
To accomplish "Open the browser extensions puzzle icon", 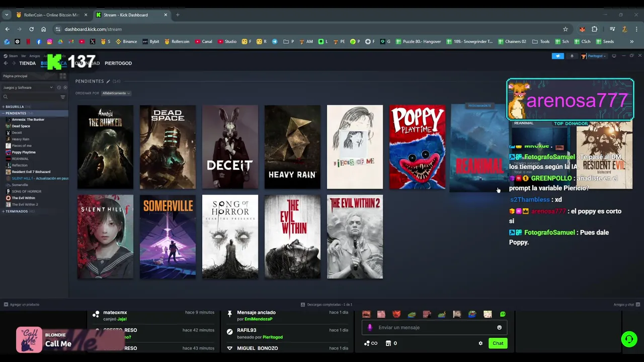I will point(594,29).
